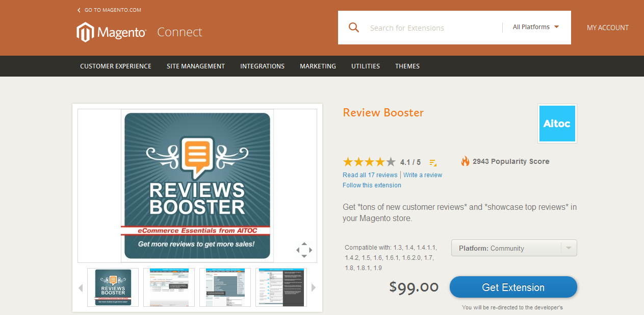Open Customer Experience menu
This screenshot has width=644, height=315.
[x=116, y=66]
